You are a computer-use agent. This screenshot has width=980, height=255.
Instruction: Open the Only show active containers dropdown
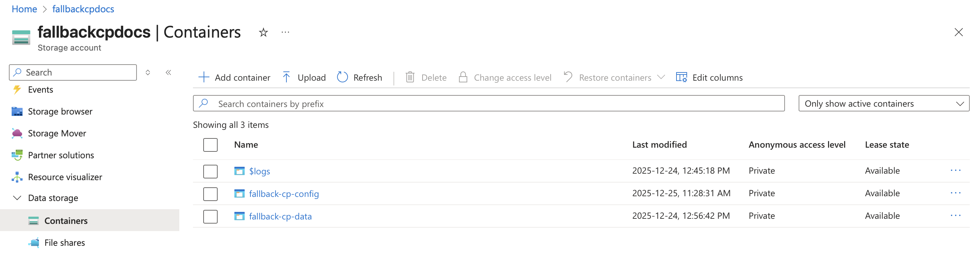884,104
